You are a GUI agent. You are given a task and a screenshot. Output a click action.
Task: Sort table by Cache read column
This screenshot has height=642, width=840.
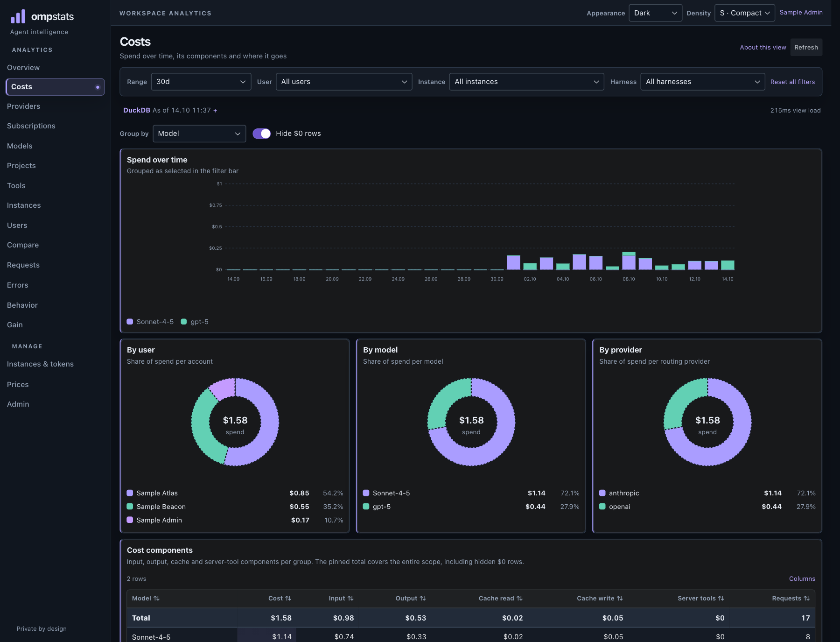501,598
